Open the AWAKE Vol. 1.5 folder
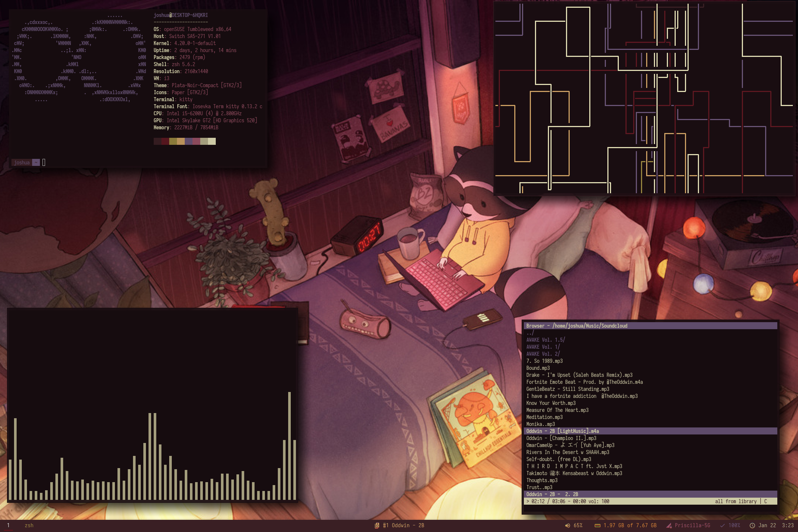The image size is (798, 532). 545,340
